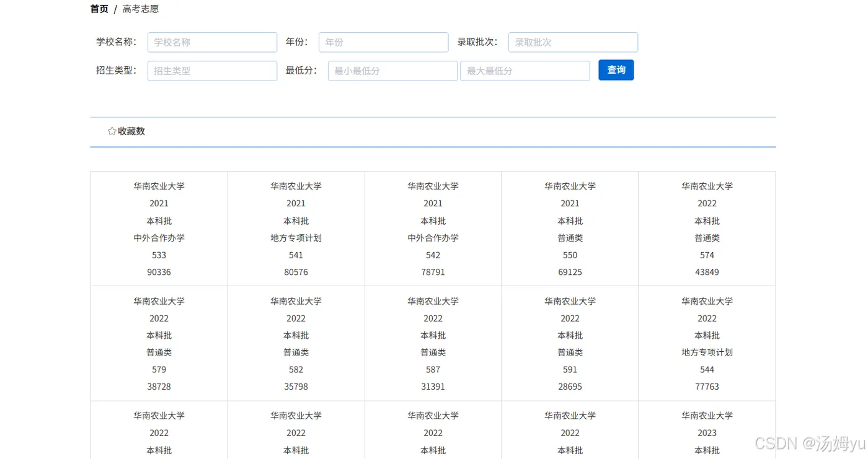Click the 学校名称： form label
868x459 pixels.
(117, 42)
